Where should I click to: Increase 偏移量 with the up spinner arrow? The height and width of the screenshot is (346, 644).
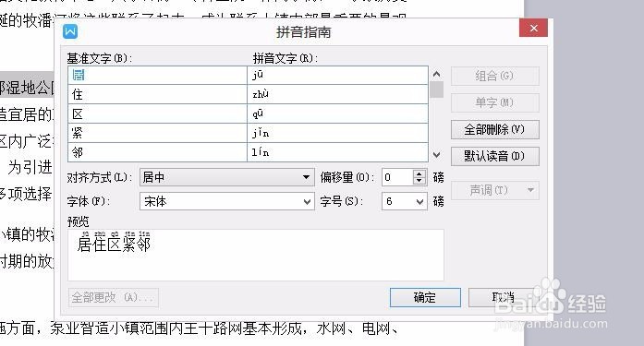[x=419, y=173]
